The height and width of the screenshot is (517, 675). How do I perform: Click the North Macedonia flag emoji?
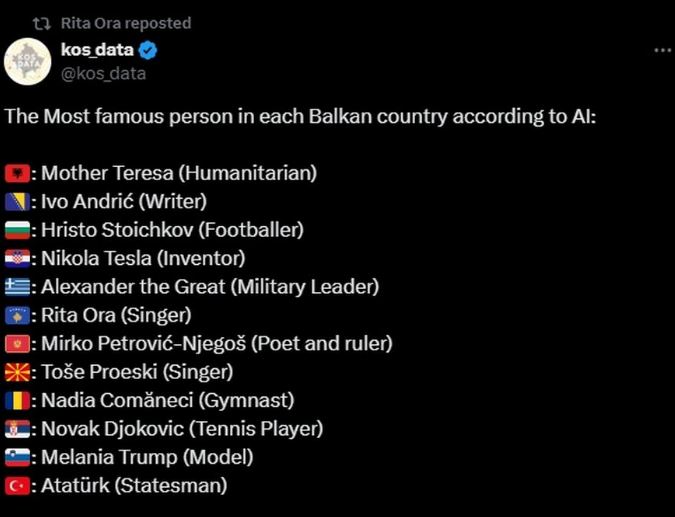[x=17, y=372]
